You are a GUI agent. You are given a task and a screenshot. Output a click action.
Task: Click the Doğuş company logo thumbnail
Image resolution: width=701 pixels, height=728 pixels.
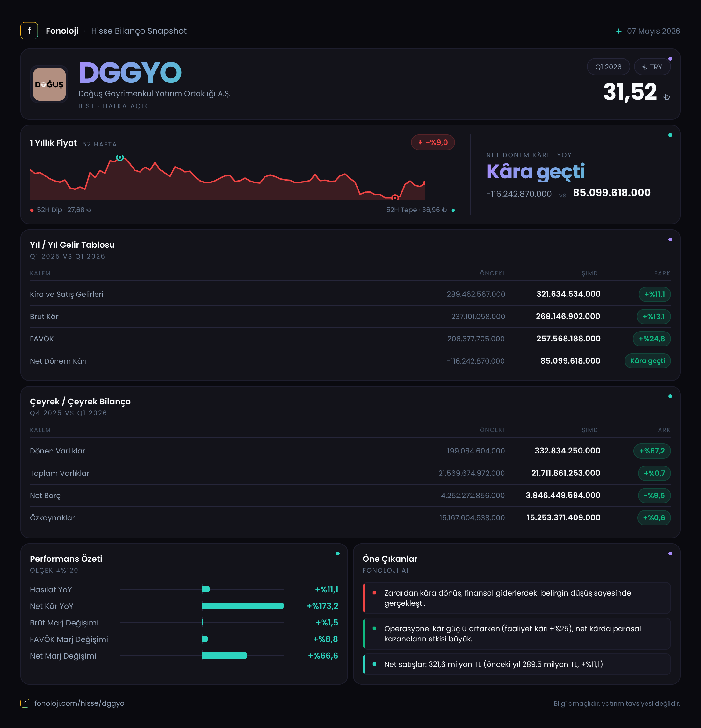49,84
